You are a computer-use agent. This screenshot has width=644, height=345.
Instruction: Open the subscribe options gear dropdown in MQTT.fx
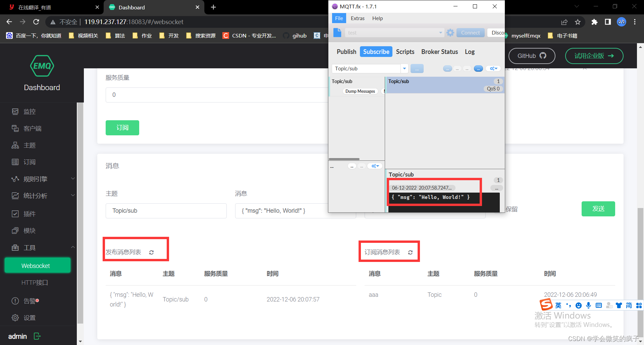click(493, 69)
